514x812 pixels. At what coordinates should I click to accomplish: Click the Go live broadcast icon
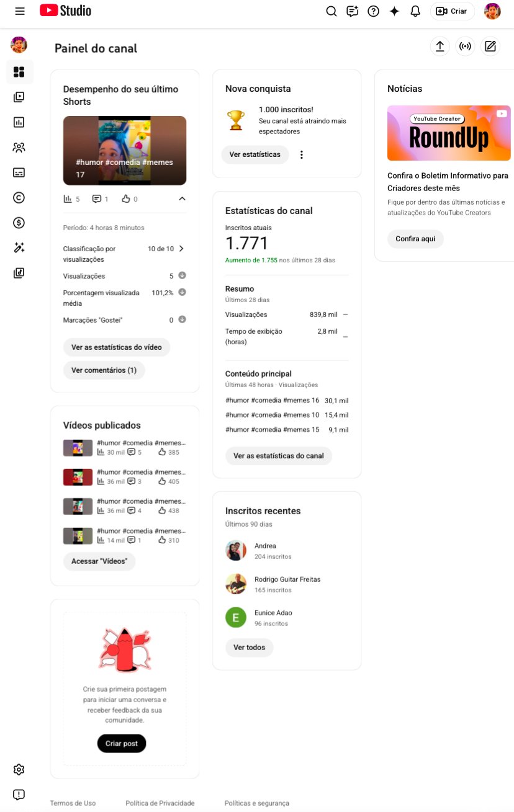click(465, 47)
